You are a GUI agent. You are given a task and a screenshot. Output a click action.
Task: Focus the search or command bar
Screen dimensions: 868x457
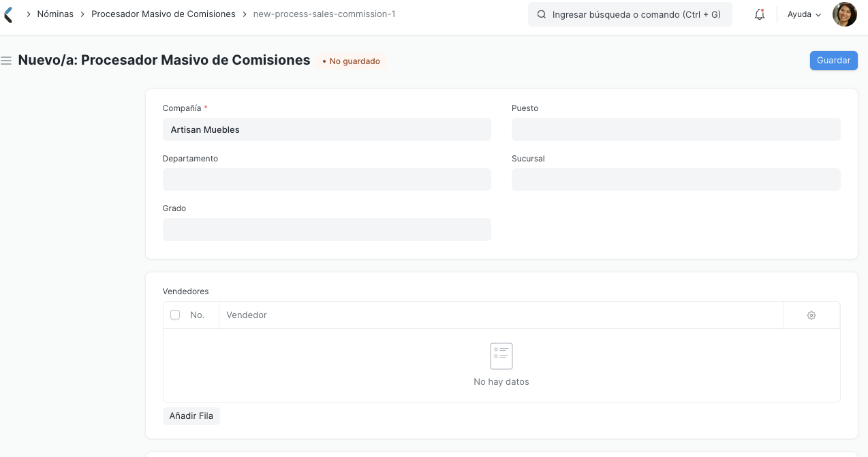click(630, 14)
